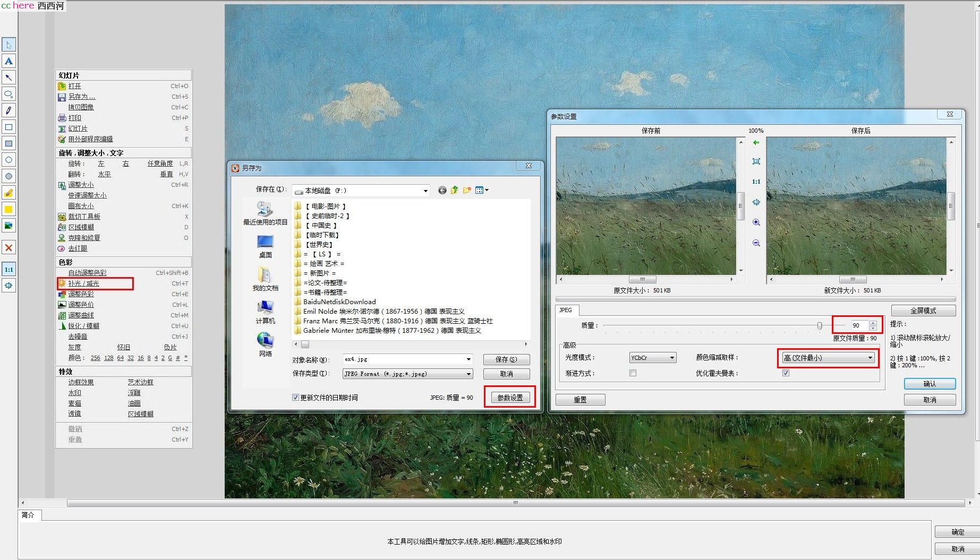Click the 油画 effect link
This screenshot has width=980, height=560.
tap(134, 403)
